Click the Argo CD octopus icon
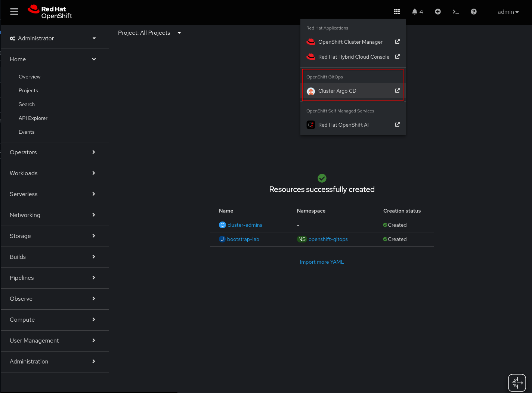The width and height of the screenshot is (532, 393). [311, 91]
